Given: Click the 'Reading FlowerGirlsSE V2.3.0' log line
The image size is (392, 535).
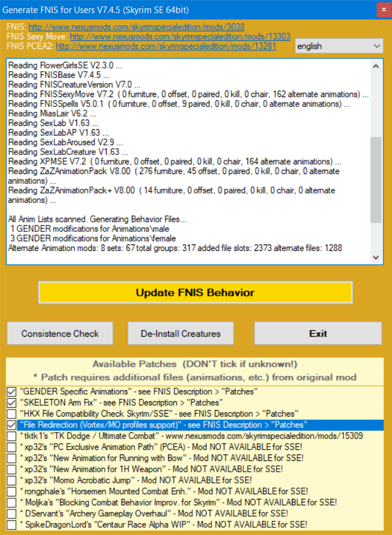Looking at the screenshot, I should pyautogui.click(x=65, y=65).
